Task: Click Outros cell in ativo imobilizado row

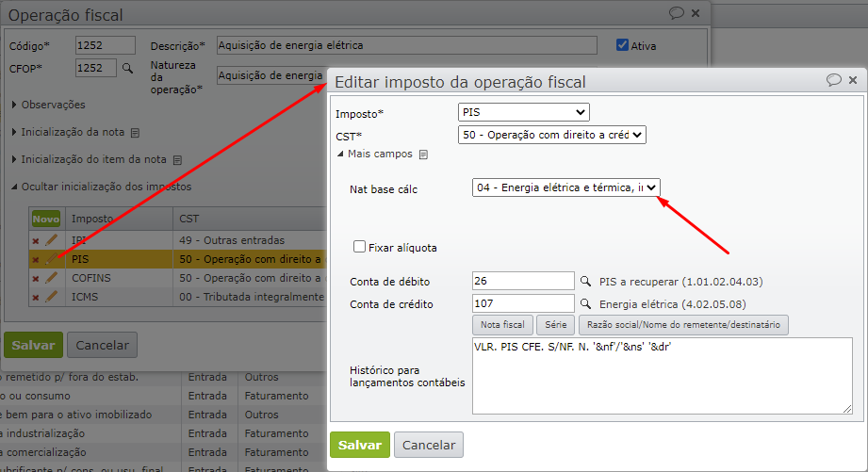Action: tap(261, 415)
